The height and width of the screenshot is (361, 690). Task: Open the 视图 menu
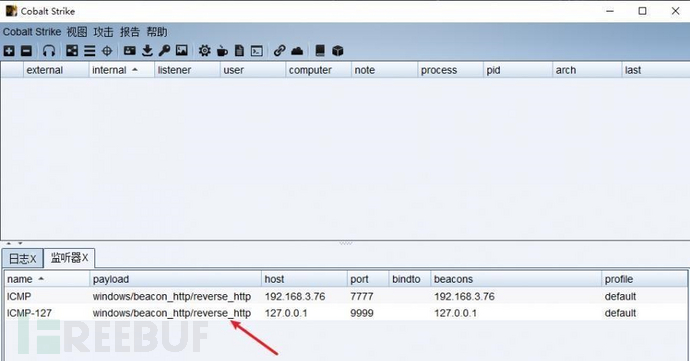(x=77, y=32)
